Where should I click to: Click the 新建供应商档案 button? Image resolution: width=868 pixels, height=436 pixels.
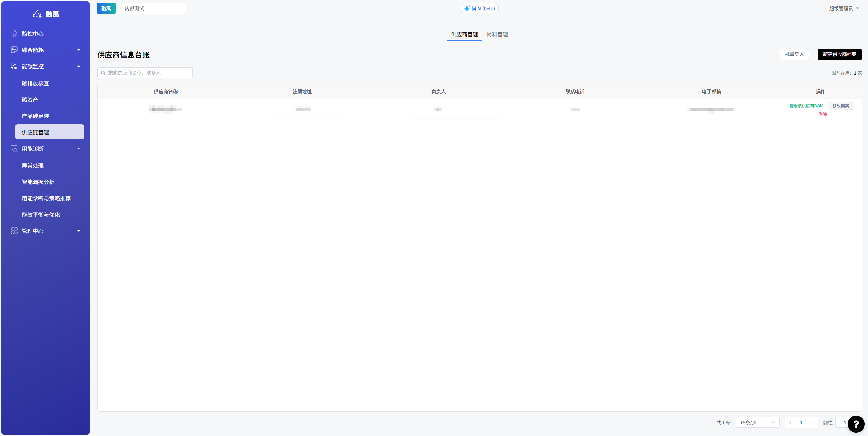[839, 54]
